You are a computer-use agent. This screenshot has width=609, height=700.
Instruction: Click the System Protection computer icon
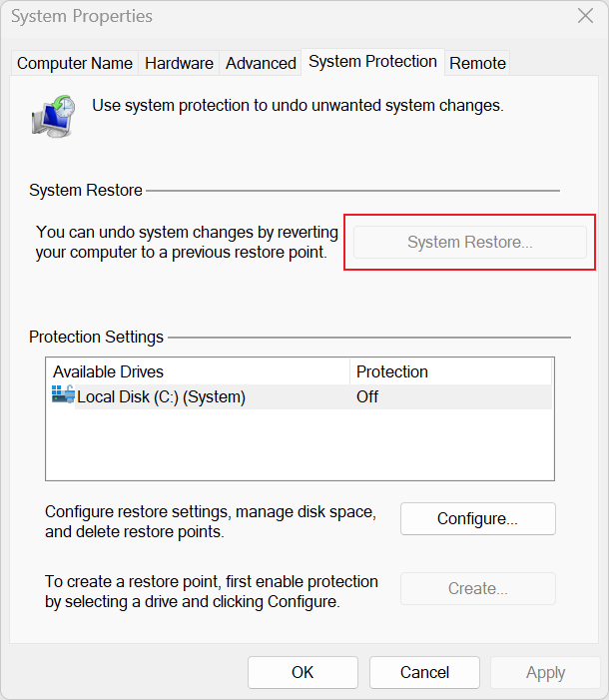(52, 115)
